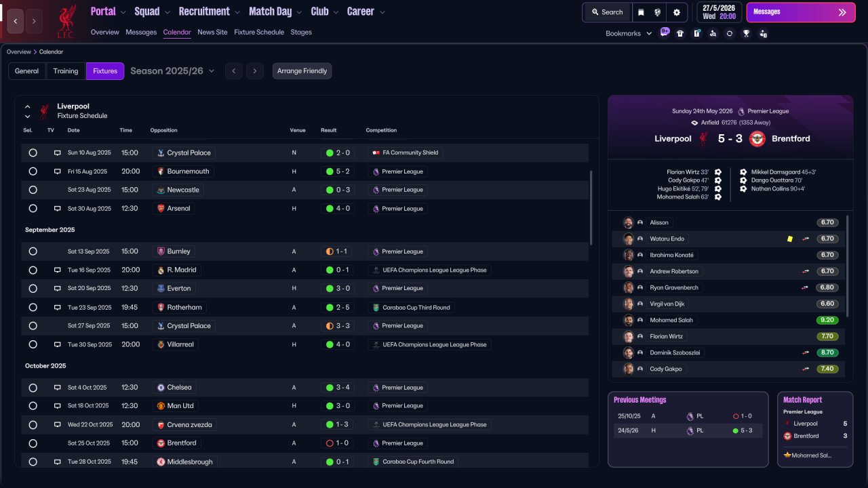Click the Brentford crest in match header
Screen dimensions: 868x488
click(x=757, y=138)
